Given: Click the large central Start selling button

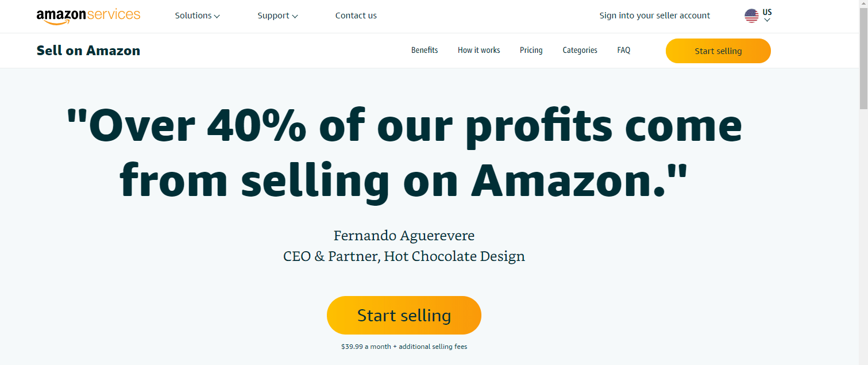Looking at the screenshot, I should (x=404, y=315).
